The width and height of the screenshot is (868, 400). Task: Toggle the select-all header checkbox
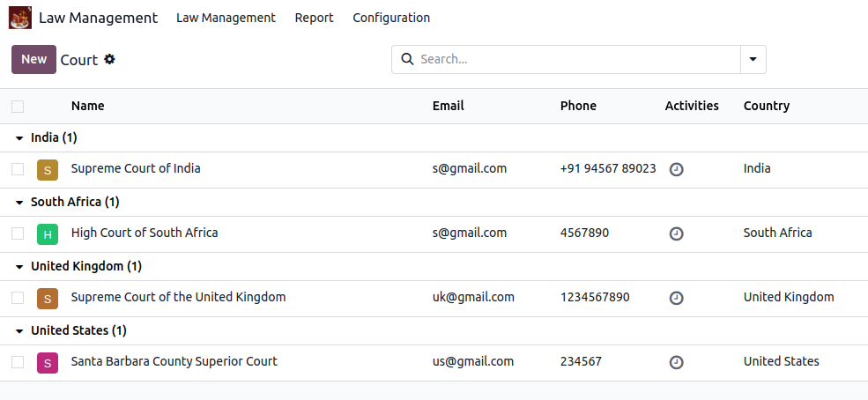click(18, 107)
